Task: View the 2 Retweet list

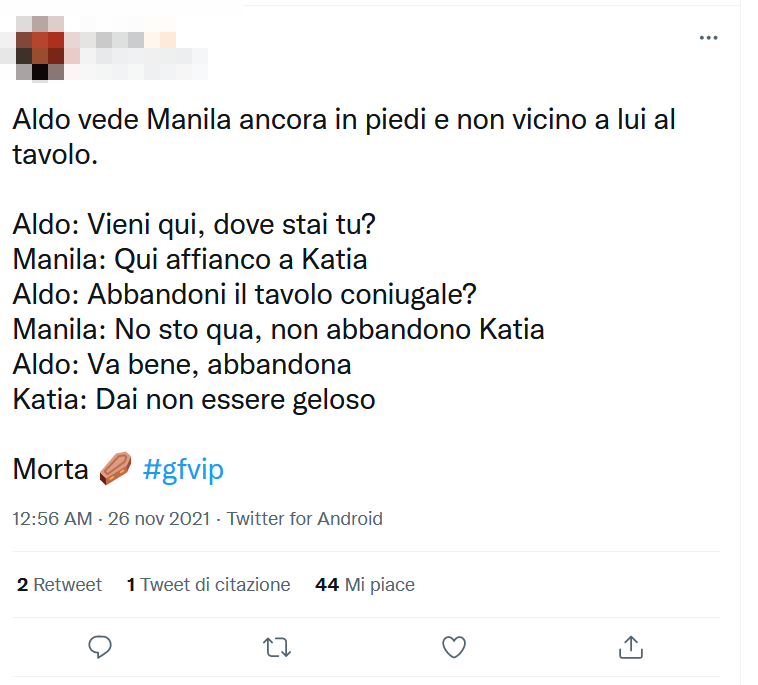Action: (x=59, y=585)
